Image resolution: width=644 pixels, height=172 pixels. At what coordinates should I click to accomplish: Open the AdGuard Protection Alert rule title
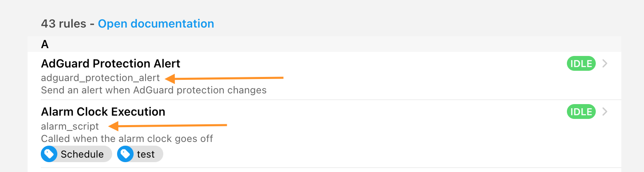tap(110, 64)
